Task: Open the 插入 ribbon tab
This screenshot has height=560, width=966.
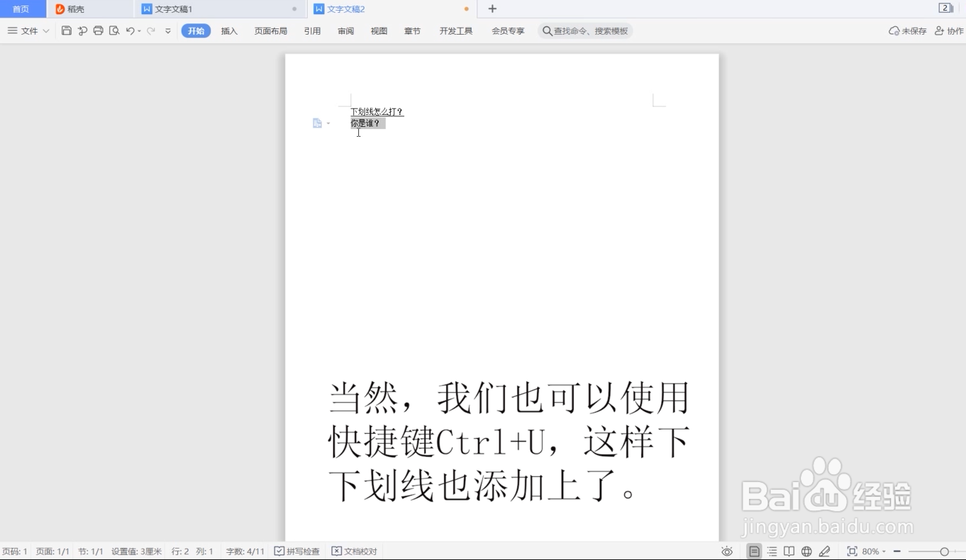Action: tap(228, 30)
